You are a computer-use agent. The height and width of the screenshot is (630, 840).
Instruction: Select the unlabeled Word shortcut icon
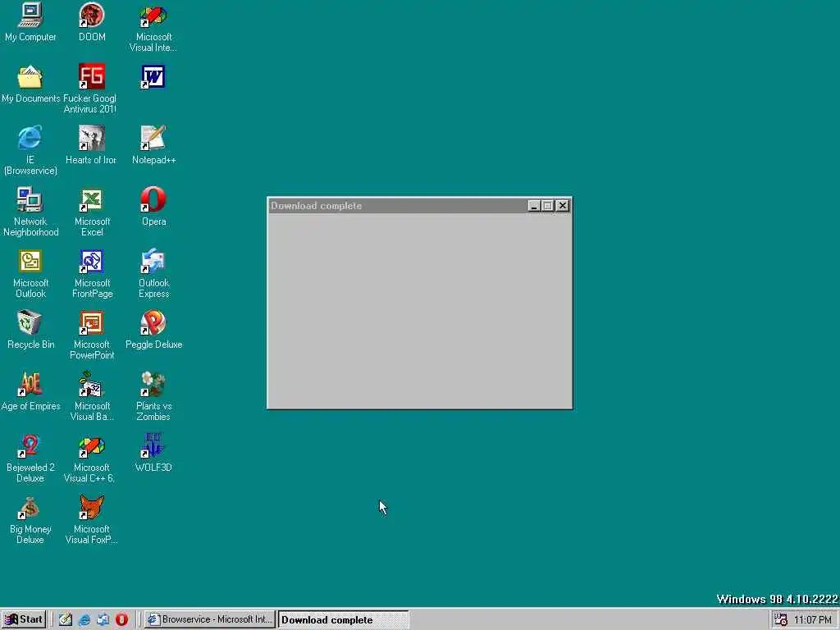pyautogui.click(x=153, y=76)
